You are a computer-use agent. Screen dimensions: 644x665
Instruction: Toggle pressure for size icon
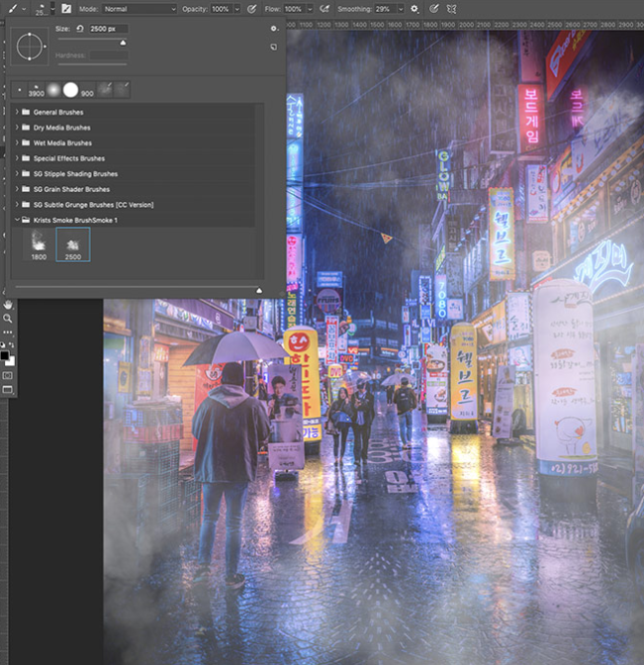(x=433, y=9)
